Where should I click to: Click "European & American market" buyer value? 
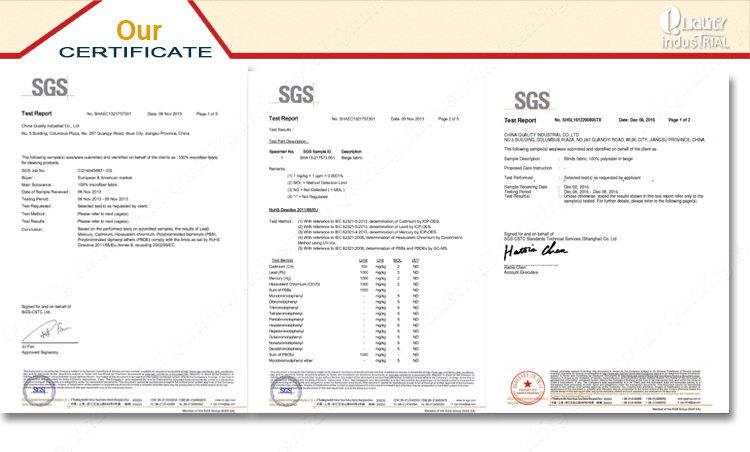(105, 177)
